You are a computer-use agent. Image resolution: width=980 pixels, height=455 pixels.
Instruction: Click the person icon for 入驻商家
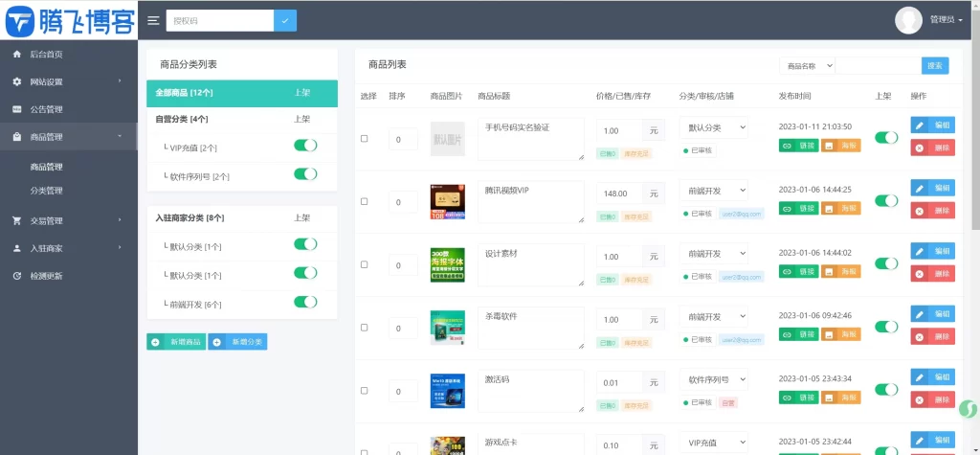click(17, 248)
